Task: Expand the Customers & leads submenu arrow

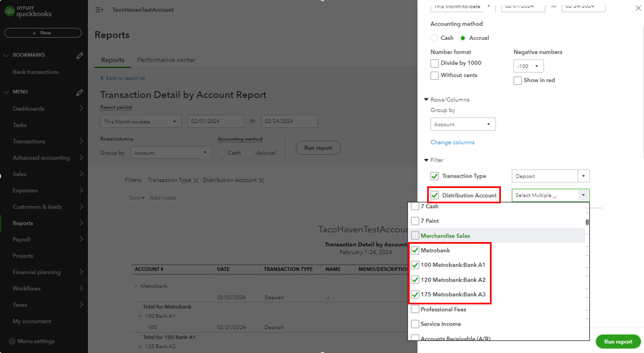Action: click(x=81, y=207)
